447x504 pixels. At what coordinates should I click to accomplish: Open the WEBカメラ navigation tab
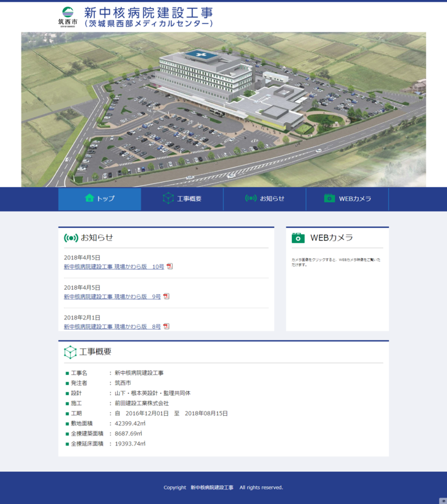(347, 199)
